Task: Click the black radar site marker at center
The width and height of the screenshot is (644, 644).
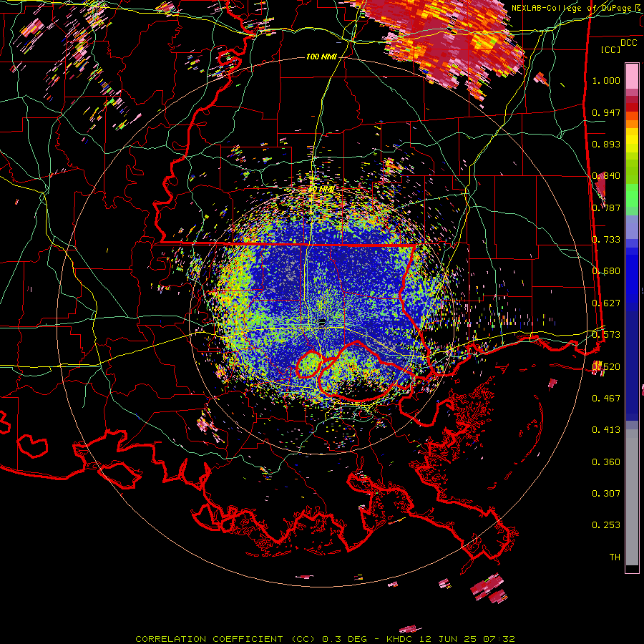Action: (x=322, y=321)
